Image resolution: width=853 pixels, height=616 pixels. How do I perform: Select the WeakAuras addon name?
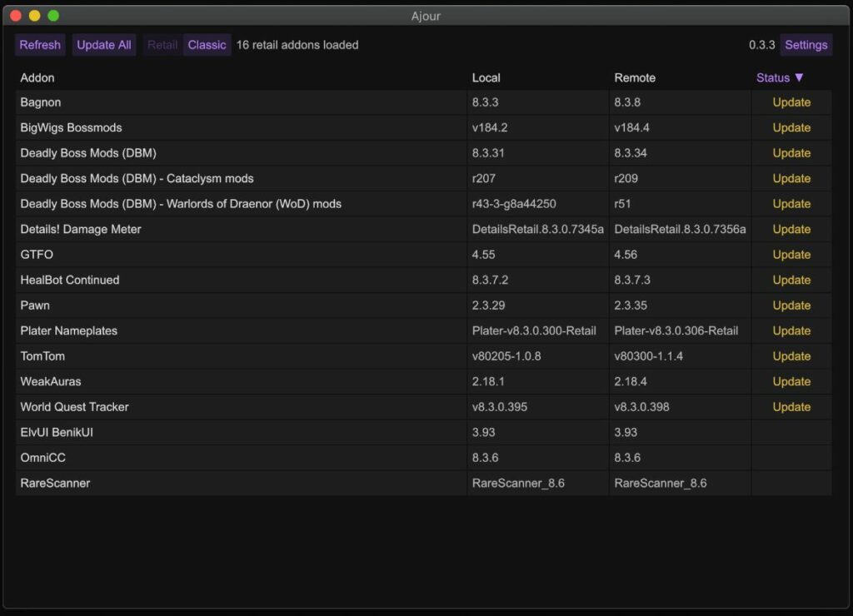51,381
